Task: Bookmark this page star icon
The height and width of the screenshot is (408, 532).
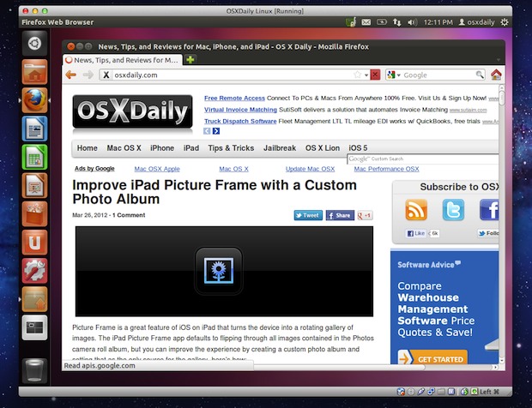Action: pyautogui.click(x=357, y=75)
